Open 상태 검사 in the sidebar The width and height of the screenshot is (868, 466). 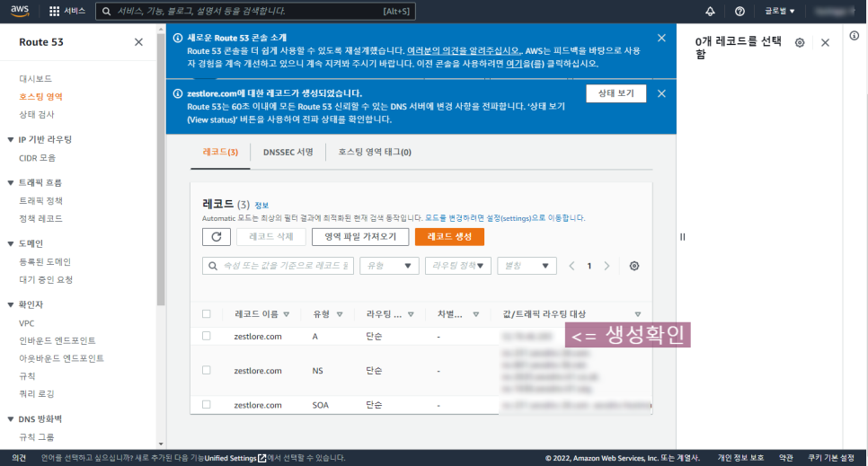tap(37, 115)
